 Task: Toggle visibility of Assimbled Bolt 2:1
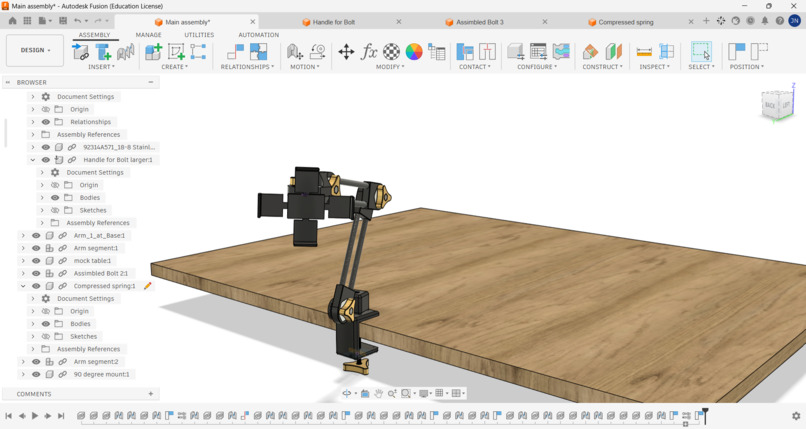point(36,273)
